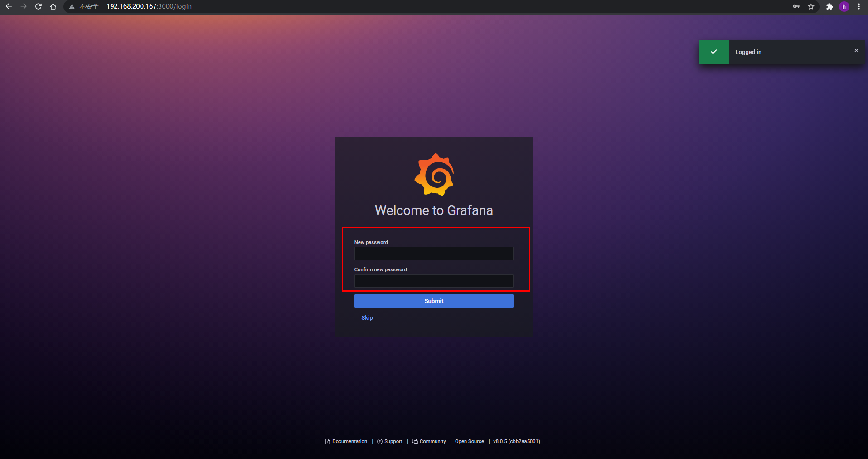Click the Grafana logo
This screenshot has height=459, width=868.
tap(434, 175)
